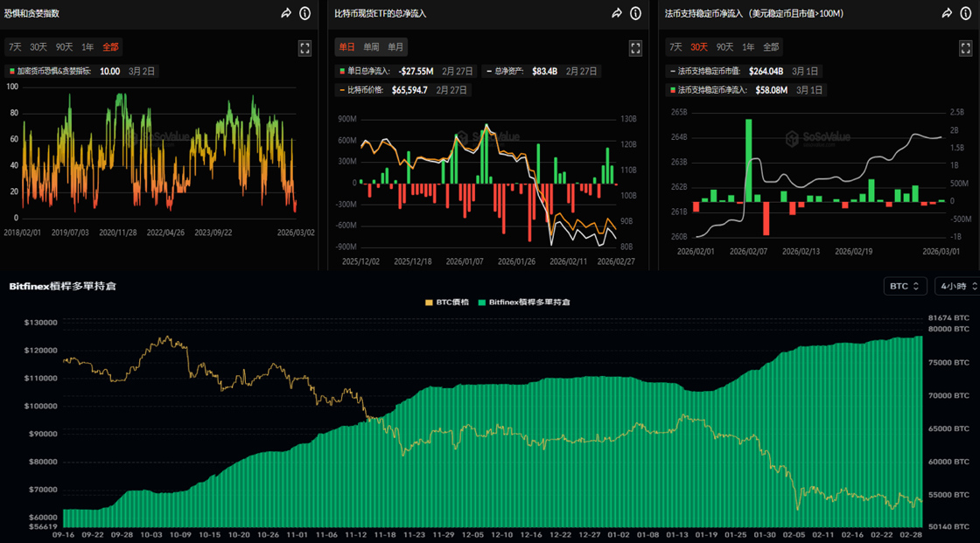Share the Bitcoin spot ETF net inflow chart
This screenshot has height=543, width=980.
pos(617,13)
